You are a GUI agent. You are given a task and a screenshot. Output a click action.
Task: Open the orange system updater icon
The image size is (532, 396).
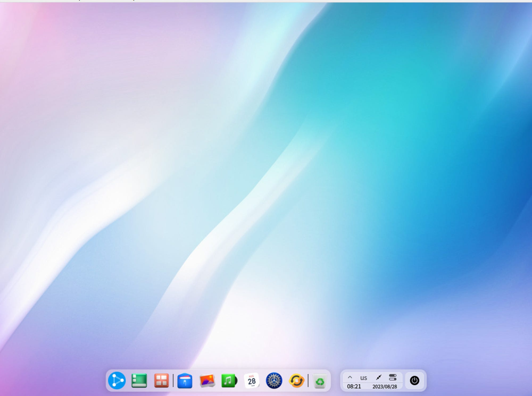click(296, 381)
